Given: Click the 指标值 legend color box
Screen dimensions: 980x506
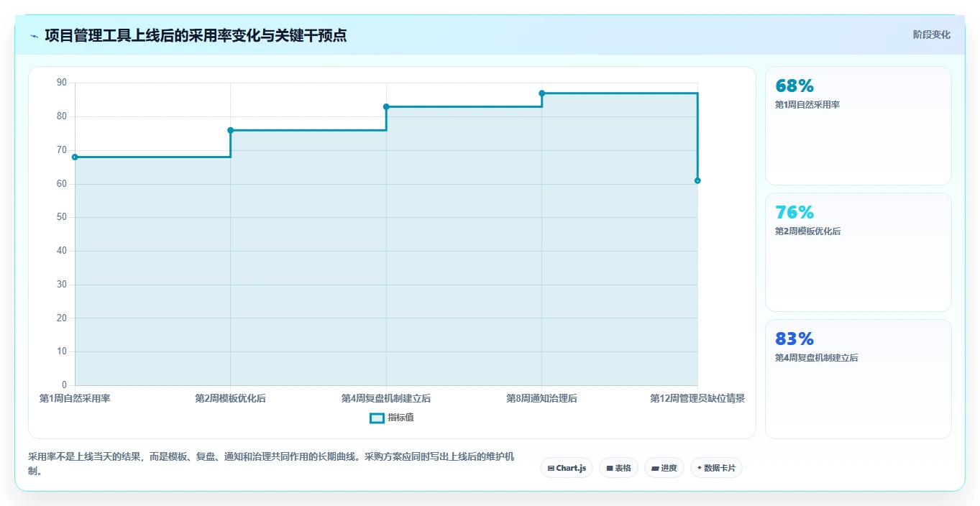Looking at the screenshot, I should click(377, 418).
